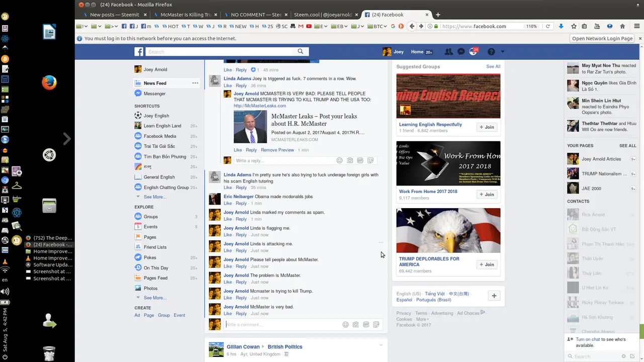Open Pages Feed in Explore

[x=155, y=278]
